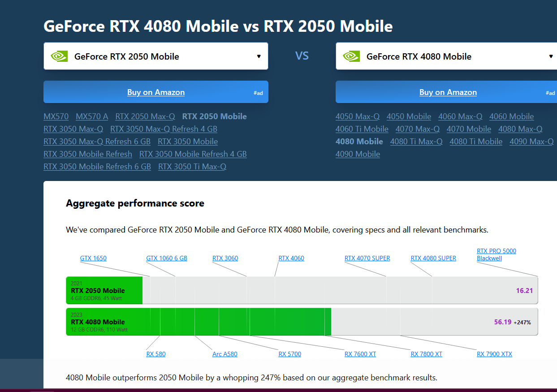Select RTX 4080 SUPER chart label
This screenshot has width=557, height=392.
pyautogui.click(x=433, y=258)
